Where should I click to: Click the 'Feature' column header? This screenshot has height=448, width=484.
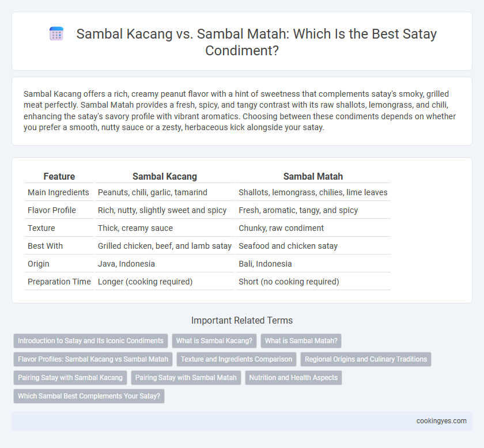click(59, 176)
